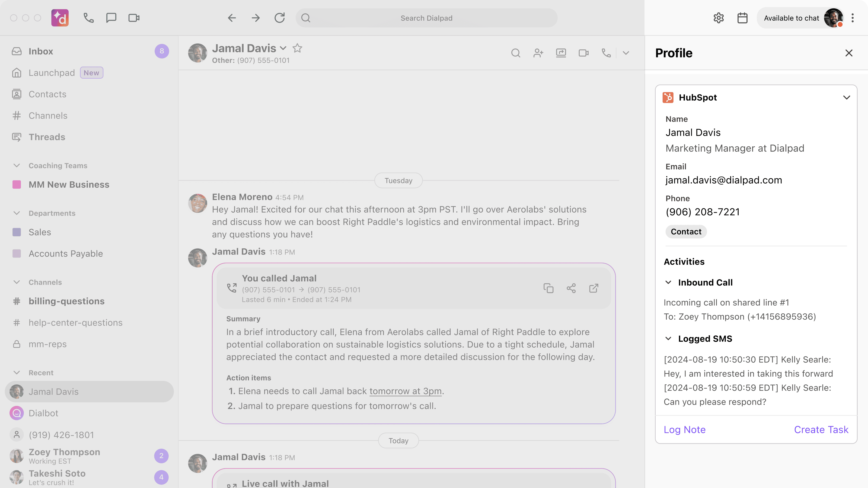Collapse the HubSpot panel

(847, 98)
